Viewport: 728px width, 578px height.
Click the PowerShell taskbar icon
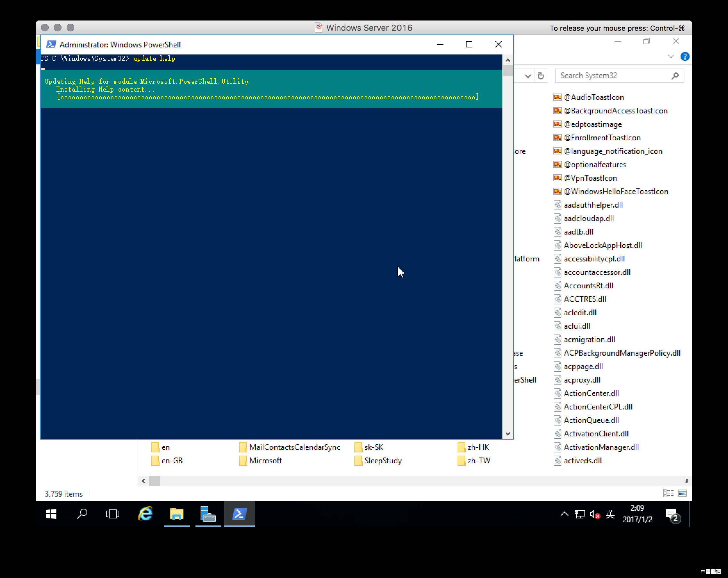[239, 514]
